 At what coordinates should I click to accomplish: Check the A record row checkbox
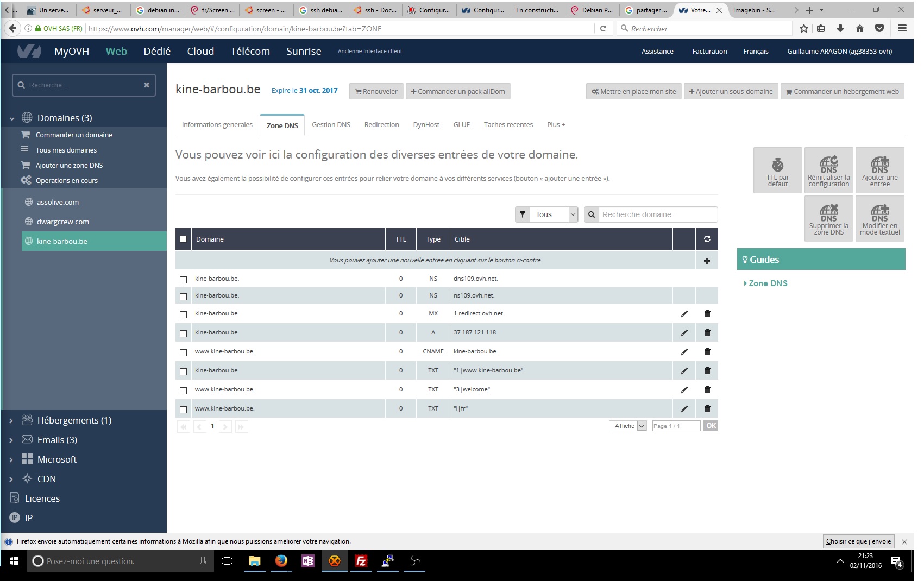click(x=183, y=333)
